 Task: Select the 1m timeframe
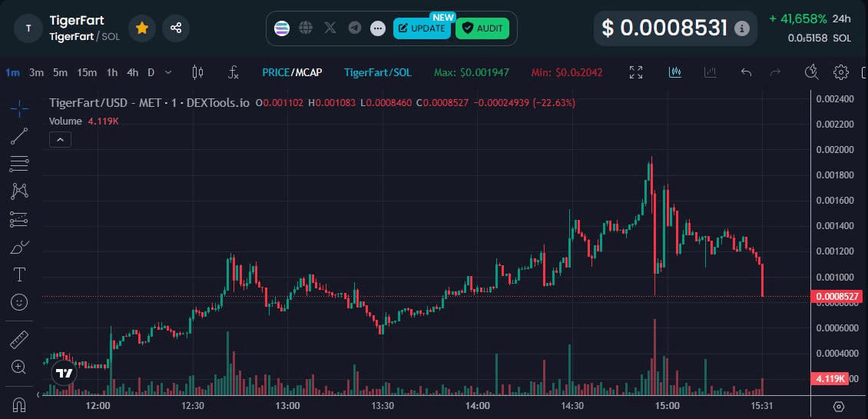(13, 72)
